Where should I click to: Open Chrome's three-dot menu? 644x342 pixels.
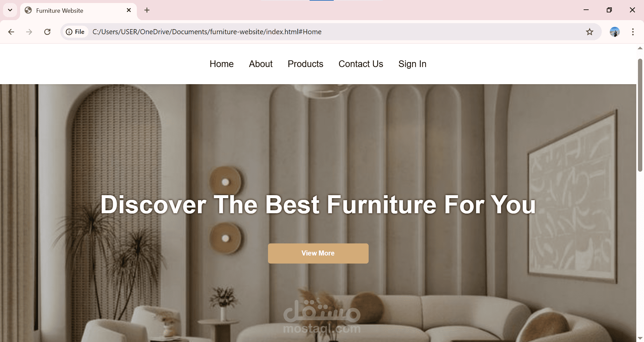(633, 32)
